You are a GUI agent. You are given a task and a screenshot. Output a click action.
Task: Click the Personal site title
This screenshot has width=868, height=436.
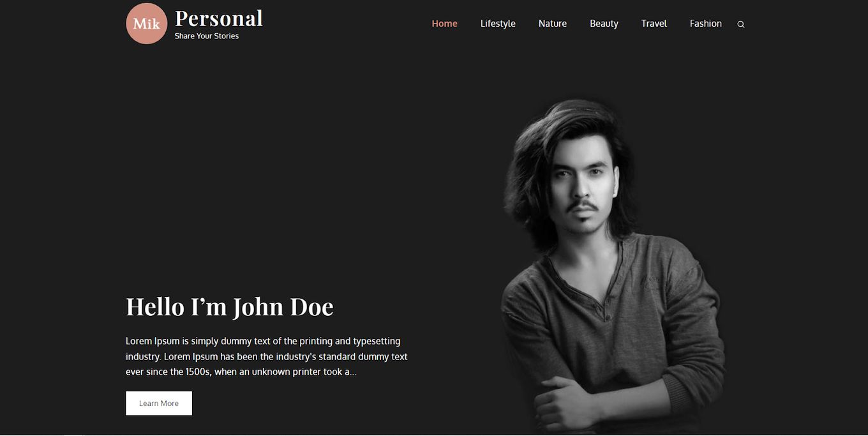pyautogui.click(x=219, y=19)
